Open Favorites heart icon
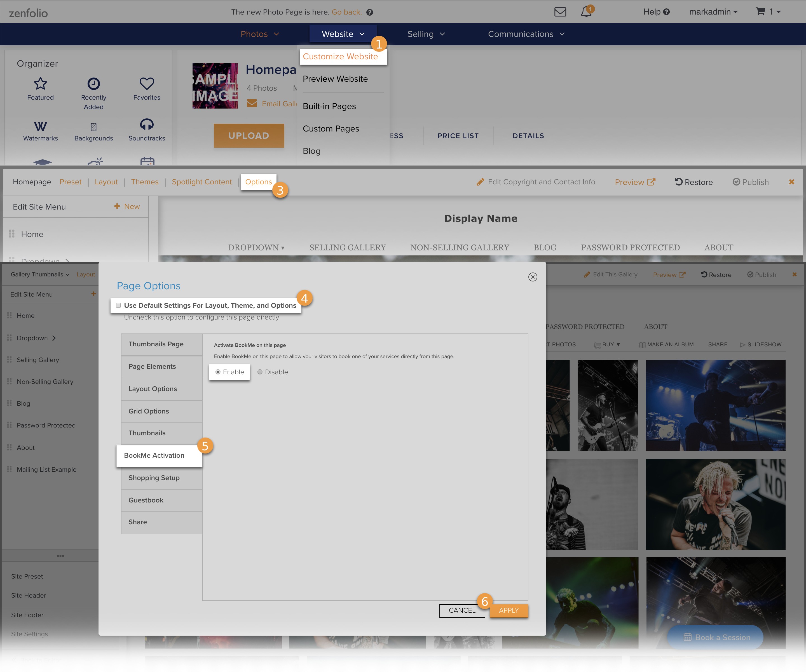 point(147,83)
